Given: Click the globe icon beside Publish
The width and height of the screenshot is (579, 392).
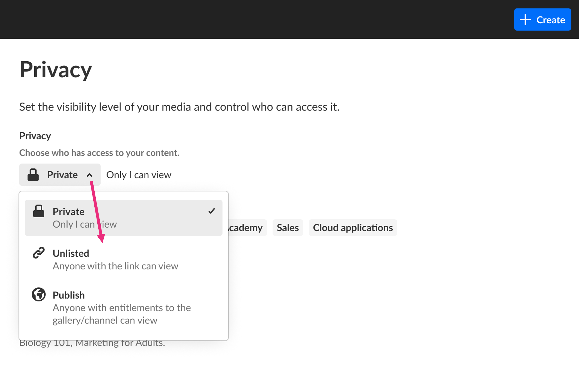Looking at the screenshot, I should [39, 294].
